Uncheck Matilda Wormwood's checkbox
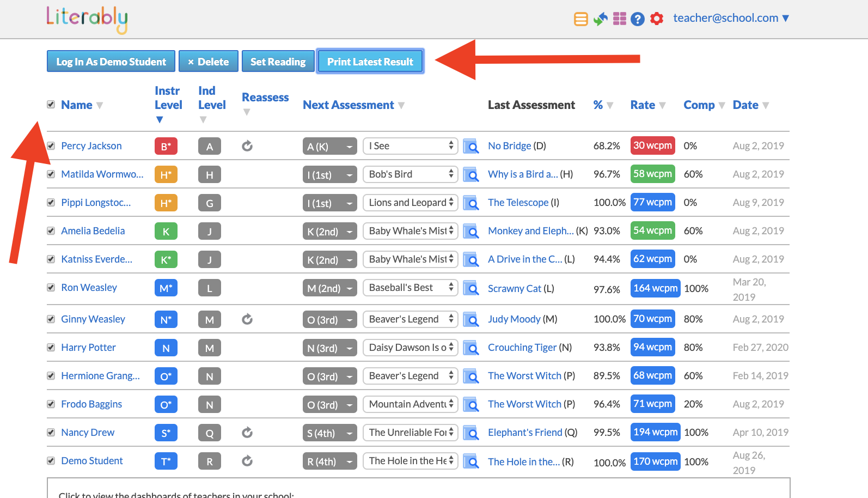The width and height of the screenshot is (868, 498). (x=51, y=174)
